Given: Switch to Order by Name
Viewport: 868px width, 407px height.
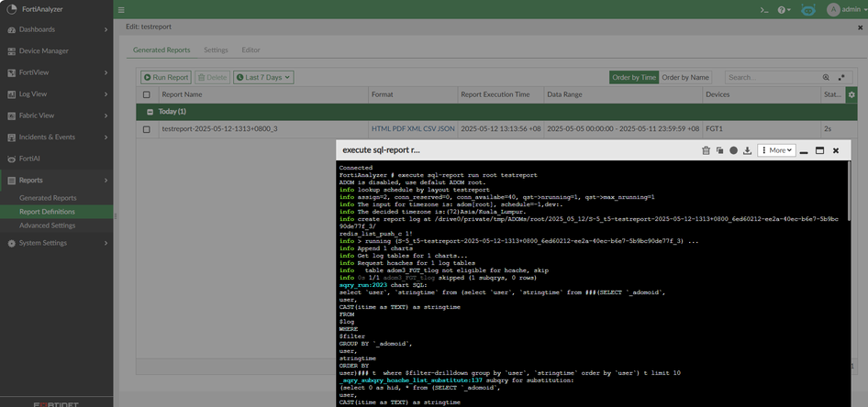Looking at the screenshot, I should tap(685, 78).
